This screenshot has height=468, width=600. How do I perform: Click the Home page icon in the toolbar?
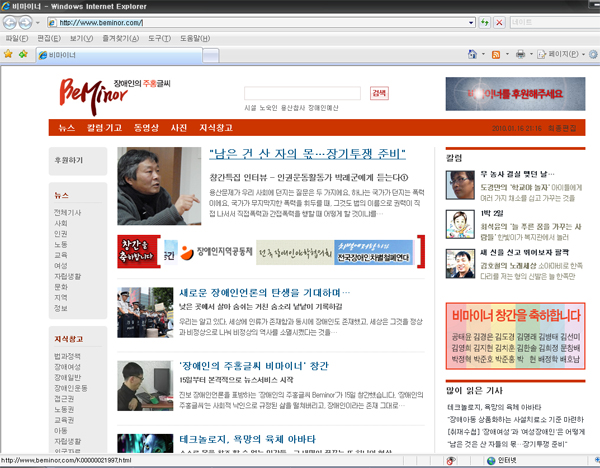click(472, 54)
